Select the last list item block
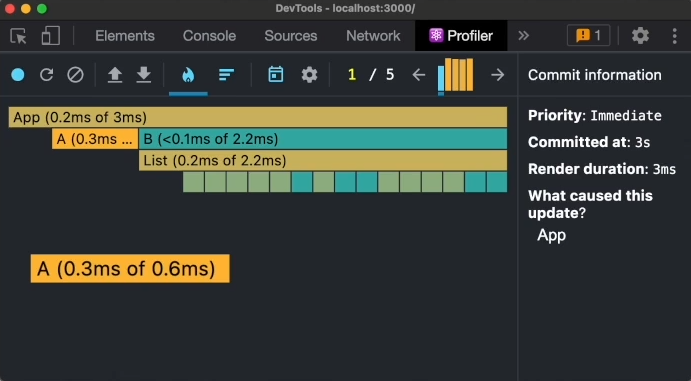The width and height of the screenshot is (691, 381). coord(497,182)
